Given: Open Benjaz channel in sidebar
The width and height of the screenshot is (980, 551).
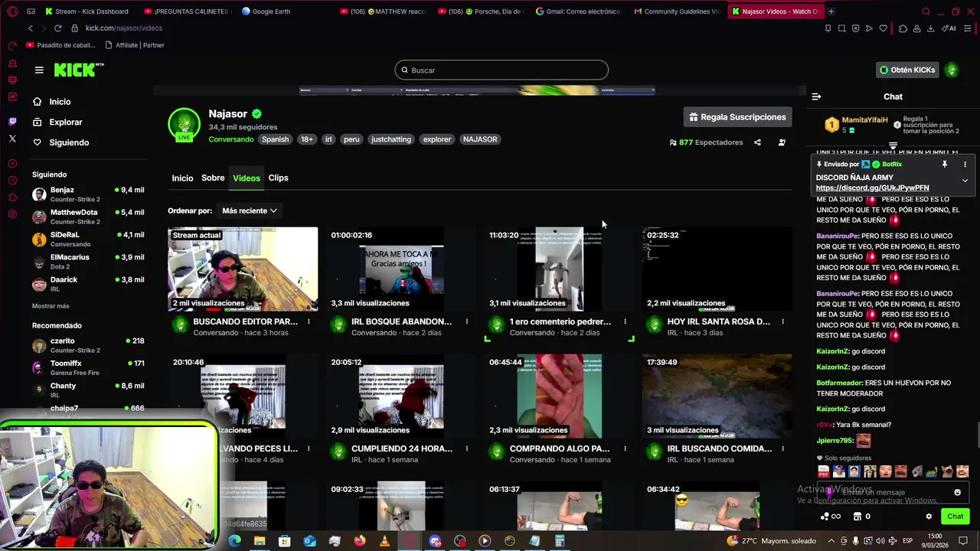Looking at the screenshot, I should (88, 194).
